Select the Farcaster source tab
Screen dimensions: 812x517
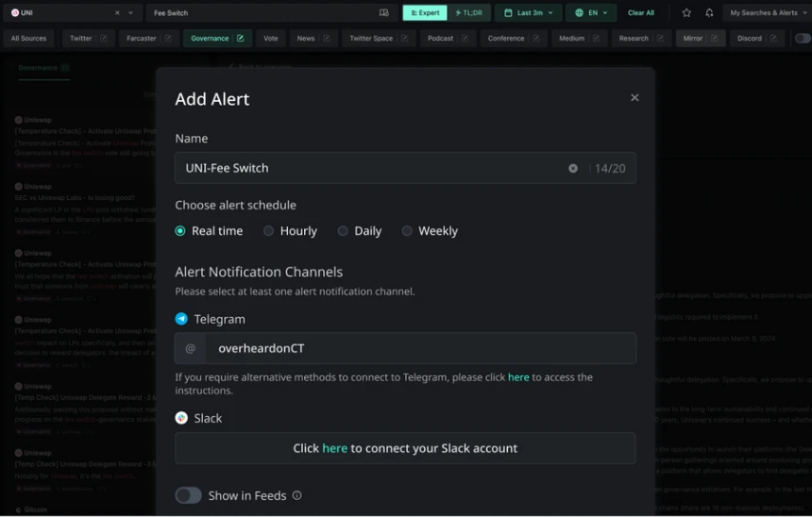[x=142, y=39]
